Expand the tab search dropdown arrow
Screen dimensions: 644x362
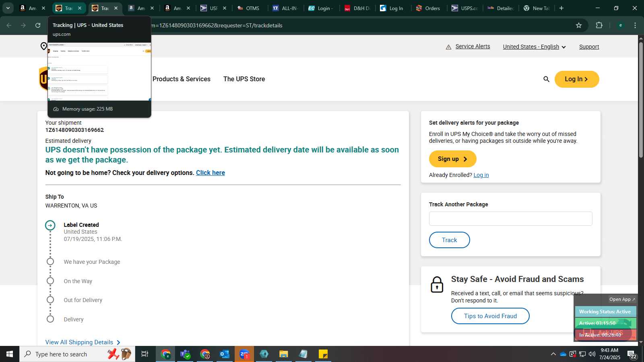click(8, 8)
